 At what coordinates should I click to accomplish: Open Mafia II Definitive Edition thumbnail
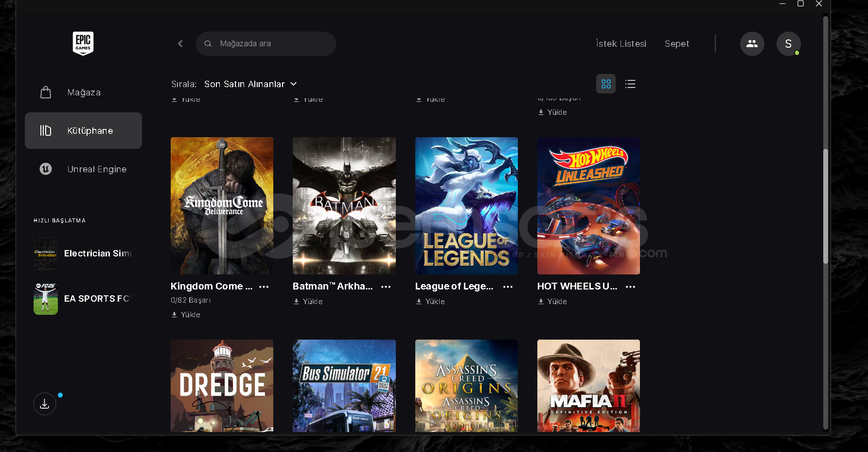(588, 386)
